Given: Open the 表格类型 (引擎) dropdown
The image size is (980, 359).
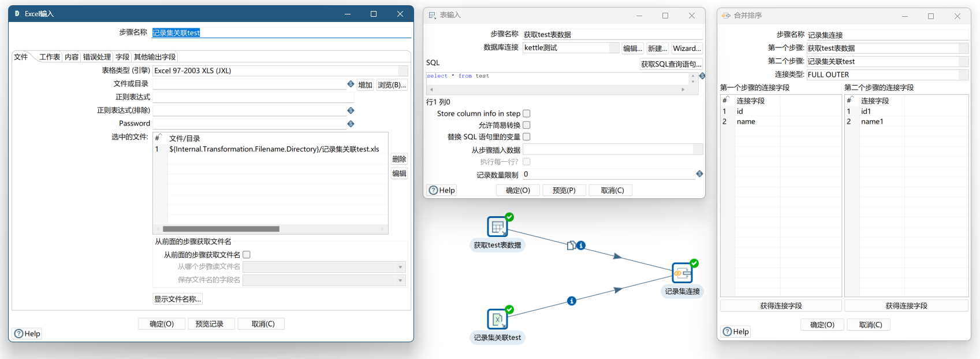Looking at the screenshot, I should pos(403,71).
